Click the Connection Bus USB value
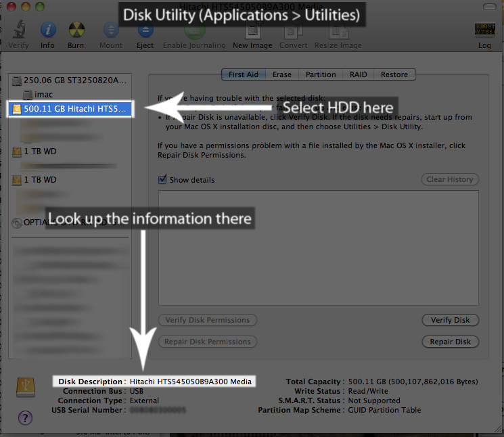Image resolution: width=504 pixels, height=437 pixels. 137,391
